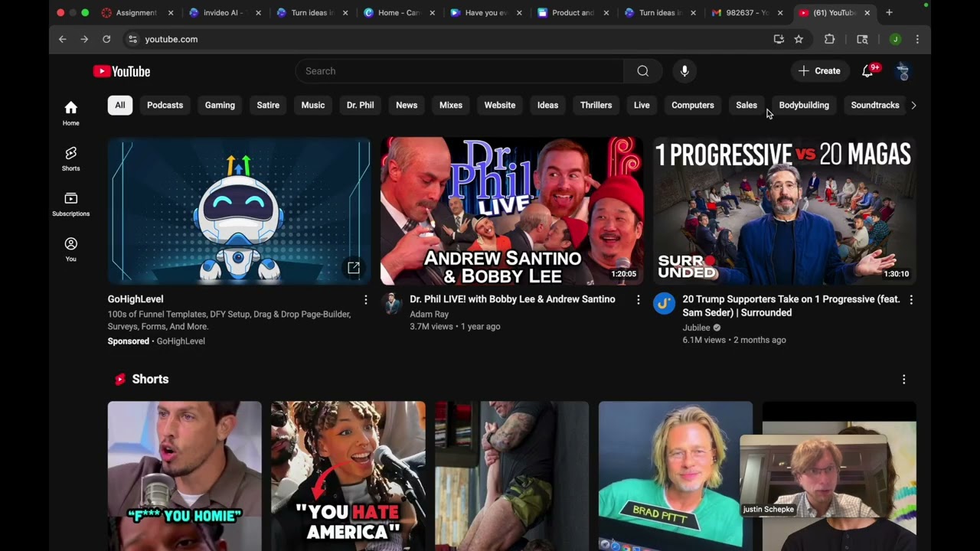Click the youtube.com address bar
The height and width of the screenshot is (551, 980).
[x=452, y=39]
